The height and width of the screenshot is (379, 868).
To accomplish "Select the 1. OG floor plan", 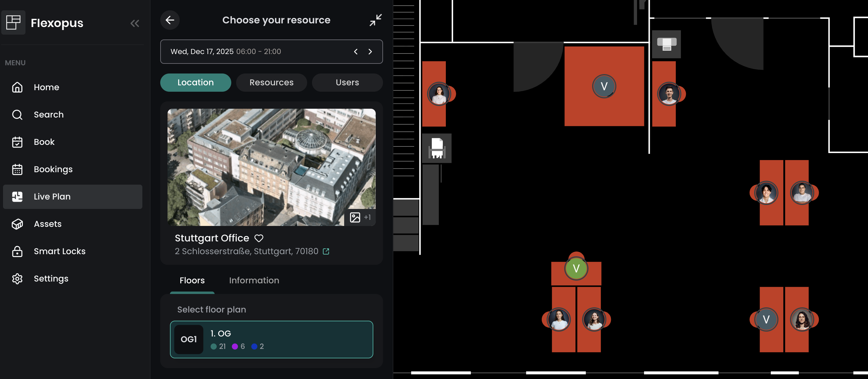I will click(x=271, y=339).
